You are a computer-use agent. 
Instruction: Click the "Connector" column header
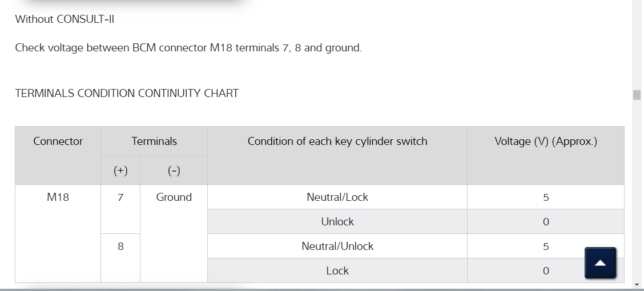pyautogui.click(x=58, y=142)
